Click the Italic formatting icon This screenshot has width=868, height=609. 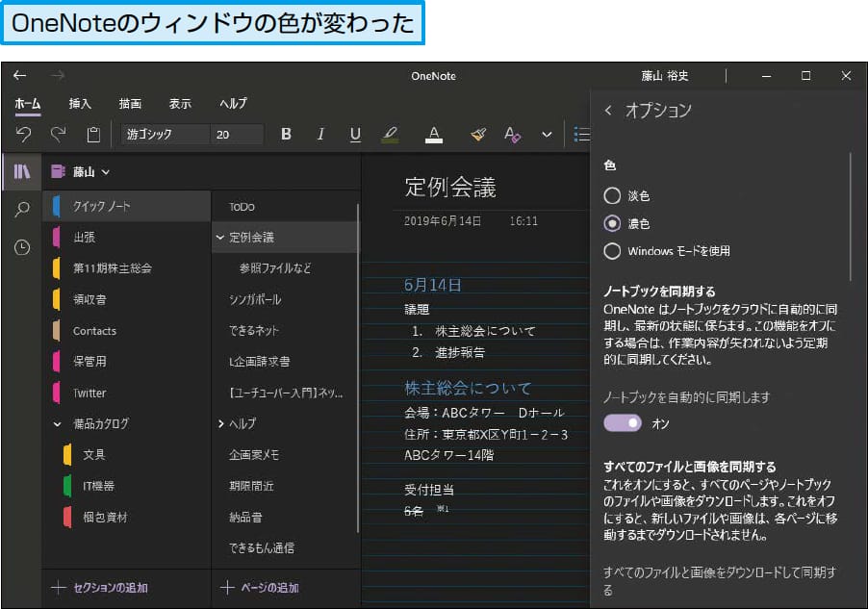pos(320,135)
